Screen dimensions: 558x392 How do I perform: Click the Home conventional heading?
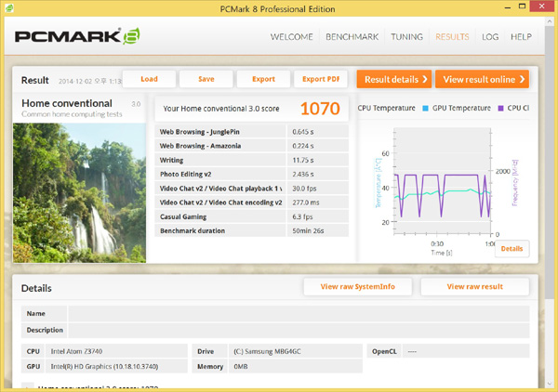click(x=67, y=103)
